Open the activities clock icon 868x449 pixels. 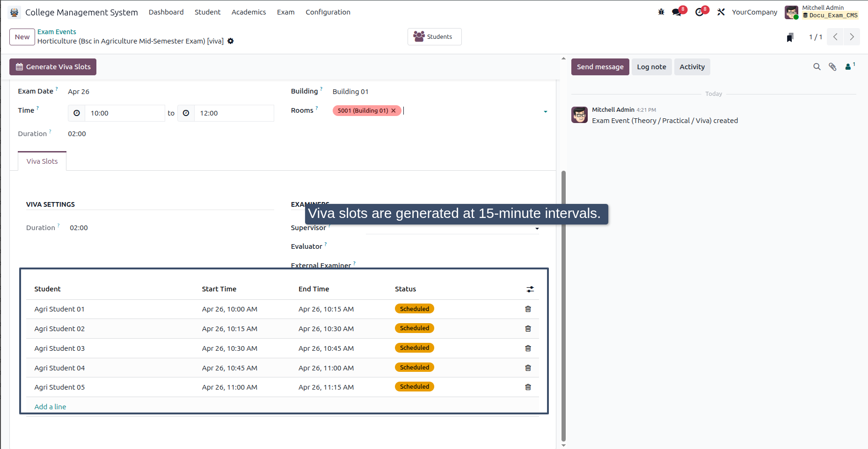[700, 12]
